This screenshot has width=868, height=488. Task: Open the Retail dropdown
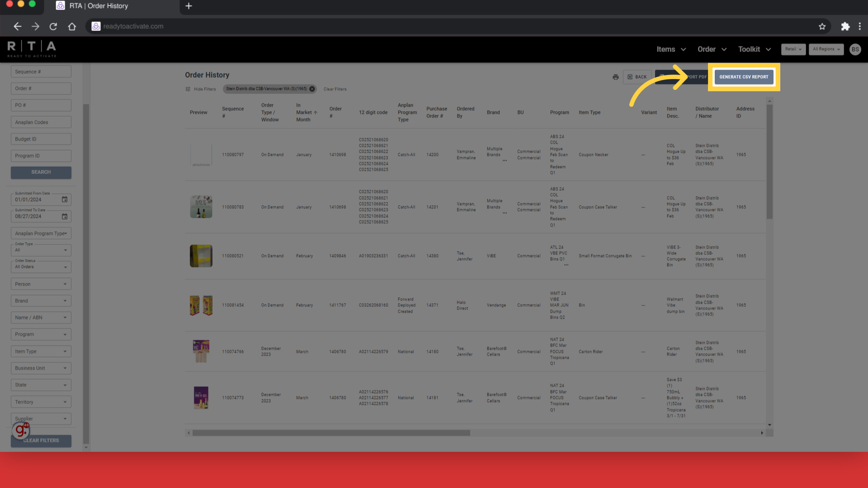[793, 49]
